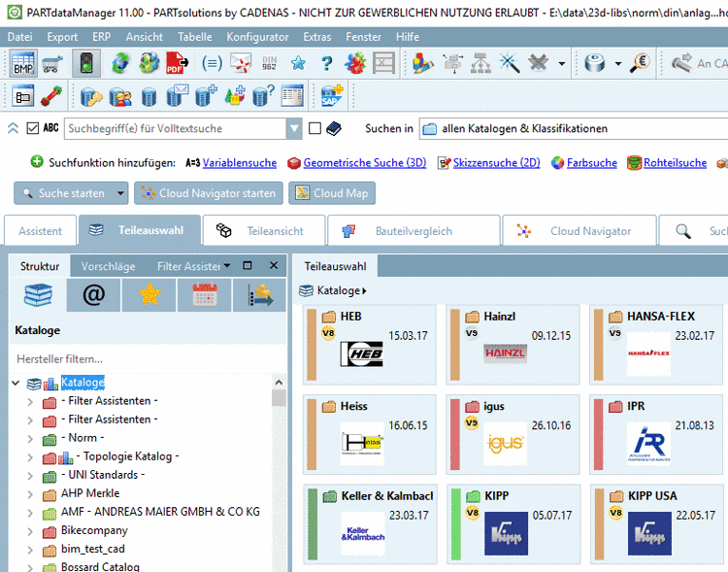Click the tree scrollbar up arrow

(x=279, y=383)
